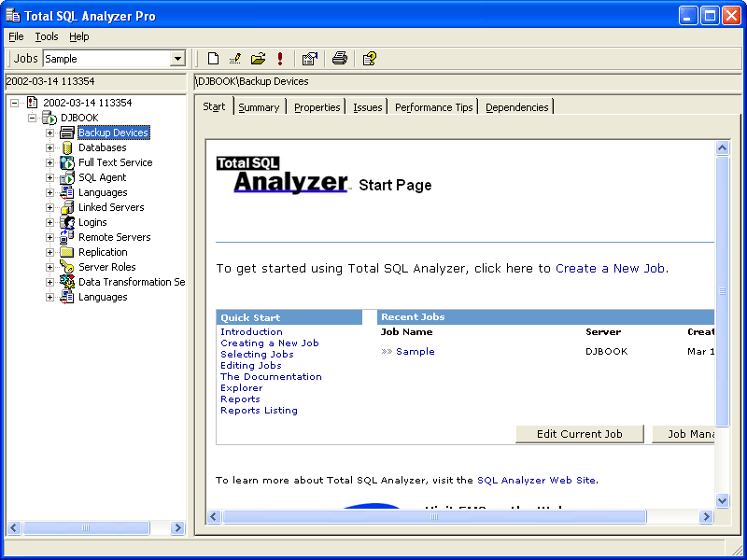Select the Replication tree item label

pyautogui.click(x=103, y=252)
